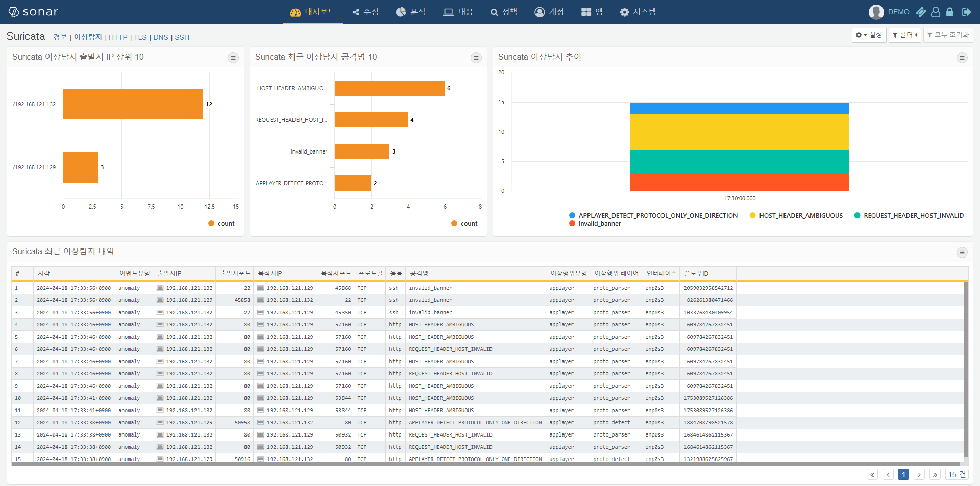Click the blue APPLAYER segment in trend chart
Image resolution: width=980 pixels, height=486 pixels.
740,108
